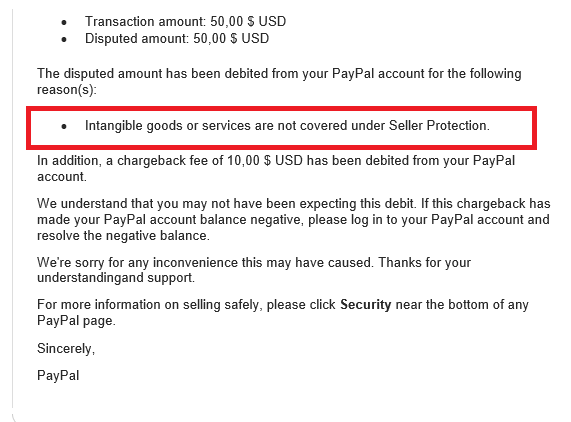Click the 'reason(s):' text
The height and width of the screenshot is (422, 571).
pos(67,90)
